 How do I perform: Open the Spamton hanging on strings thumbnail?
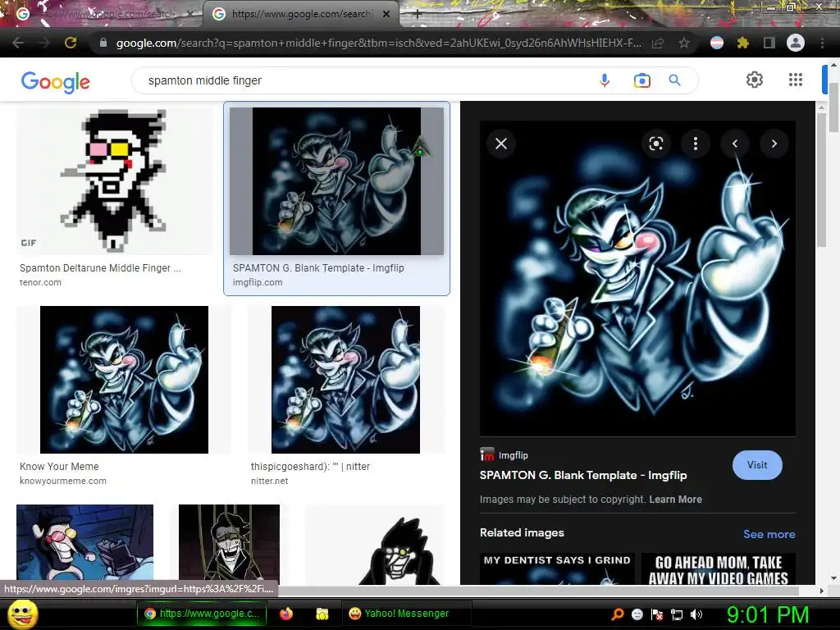pos(229,545)
